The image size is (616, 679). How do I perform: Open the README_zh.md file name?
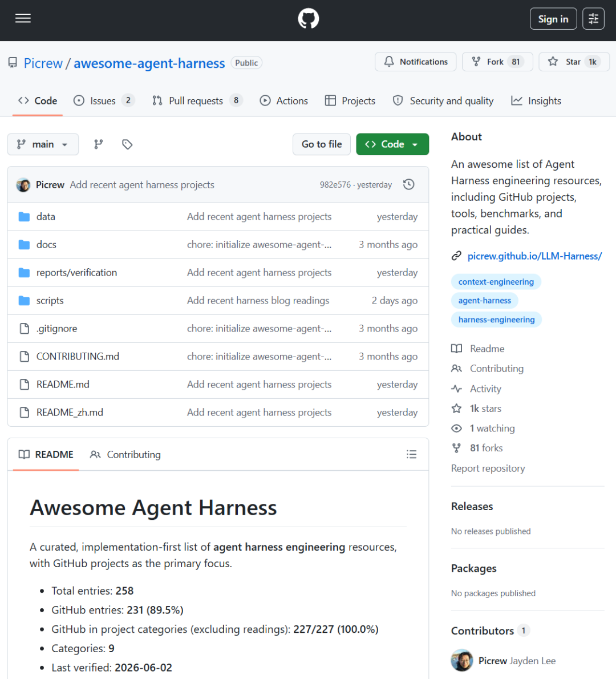click(70, 412)
